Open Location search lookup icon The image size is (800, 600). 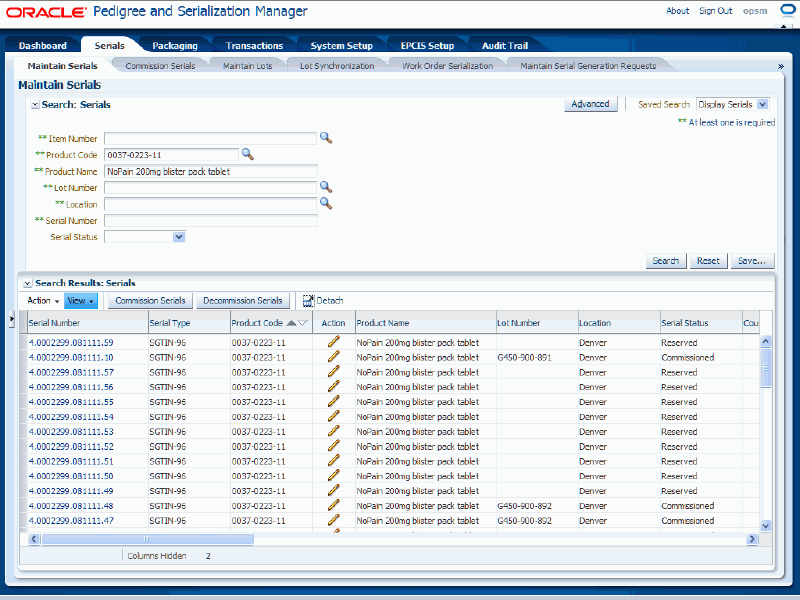326,204
